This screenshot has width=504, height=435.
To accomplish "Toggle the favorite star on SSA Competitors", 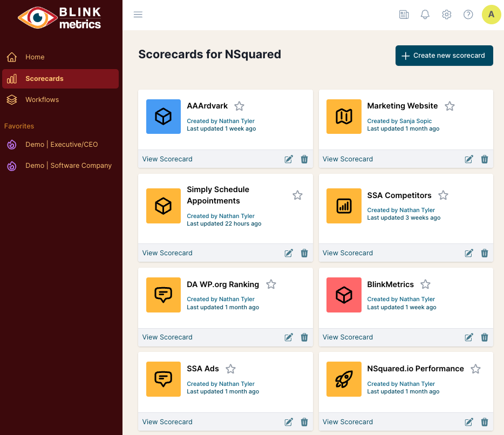I will [443, 195].
